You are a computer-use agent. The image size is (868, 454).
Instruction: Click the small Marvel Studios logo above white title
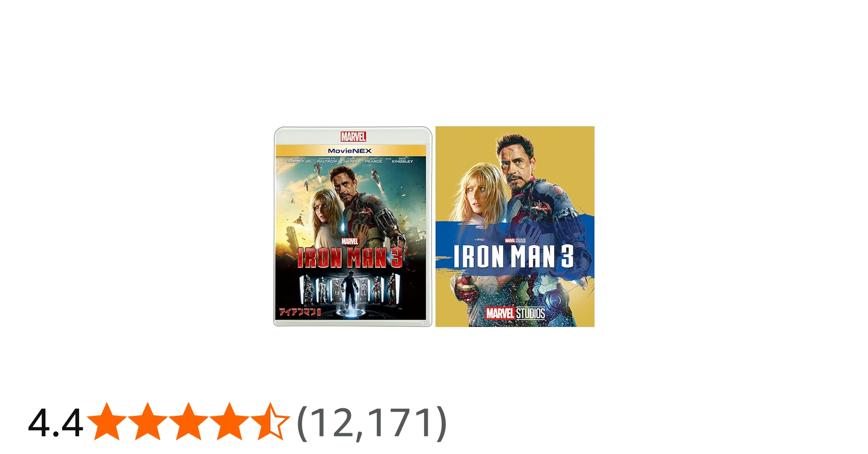tap(515, 241)
